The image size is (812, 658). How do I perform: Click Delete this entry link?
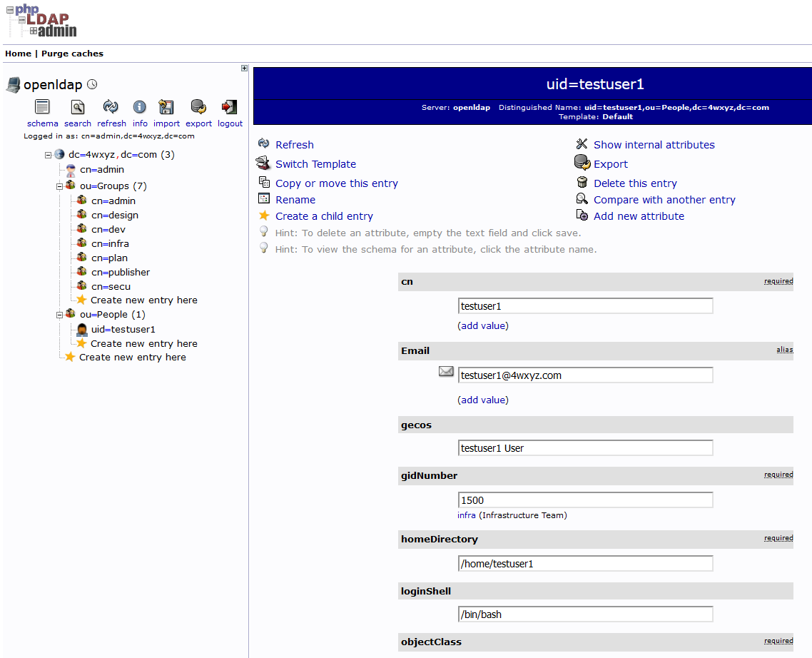click(636, 183)
